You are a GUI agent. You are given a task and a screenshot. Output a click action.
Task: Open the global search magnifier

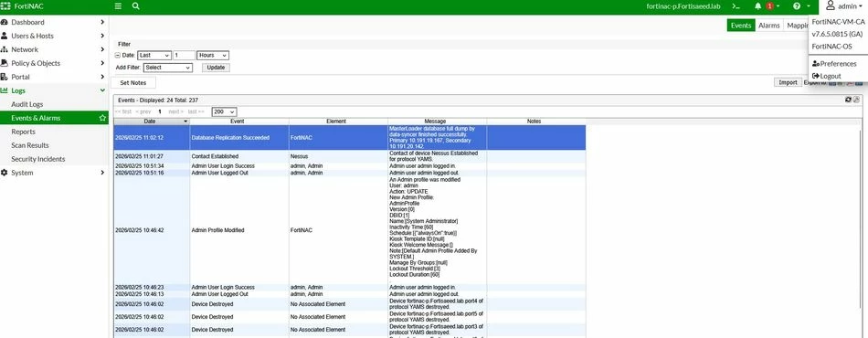(x=136, y=6)
